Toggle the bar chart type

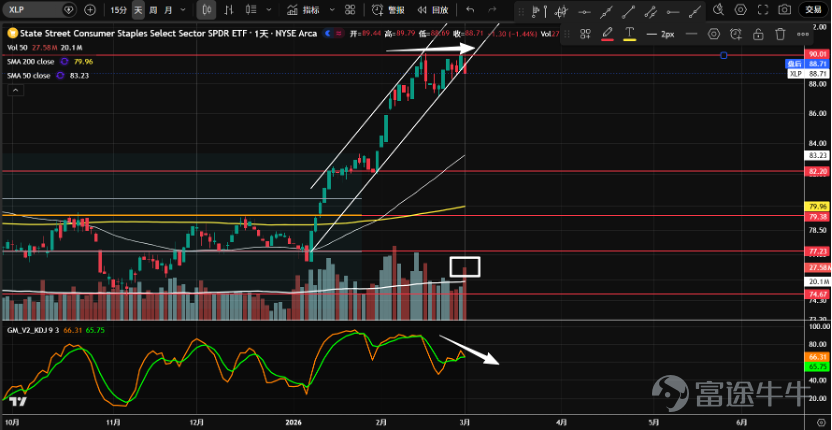[229, 10]
